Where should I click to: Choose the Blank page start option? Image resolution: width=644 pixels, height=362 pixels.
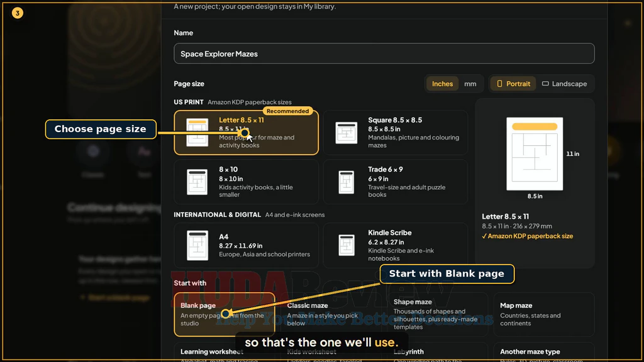225,314
